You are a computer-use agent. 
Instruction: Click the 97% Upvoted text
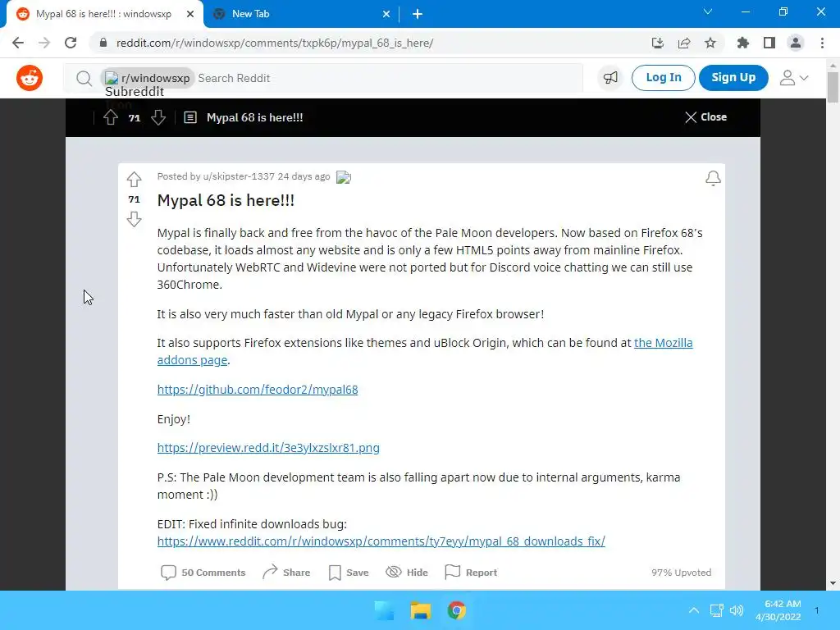pyautogui.click(x=682, y=572)
